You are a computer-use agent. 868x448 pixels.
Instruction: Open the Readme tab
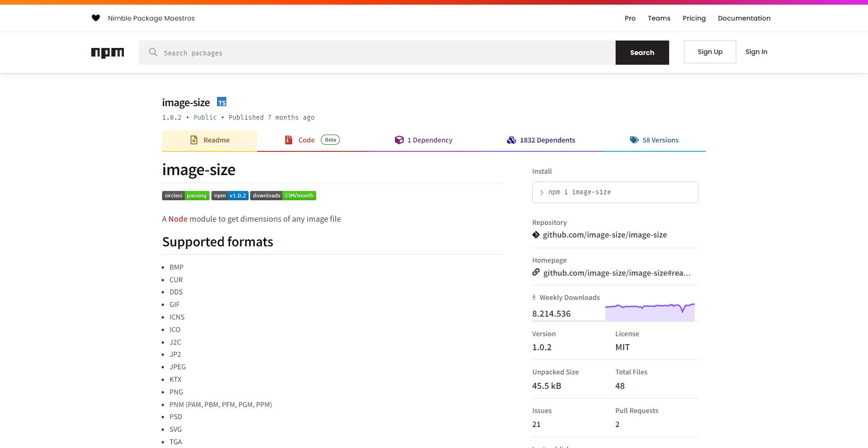pos(210,140)
